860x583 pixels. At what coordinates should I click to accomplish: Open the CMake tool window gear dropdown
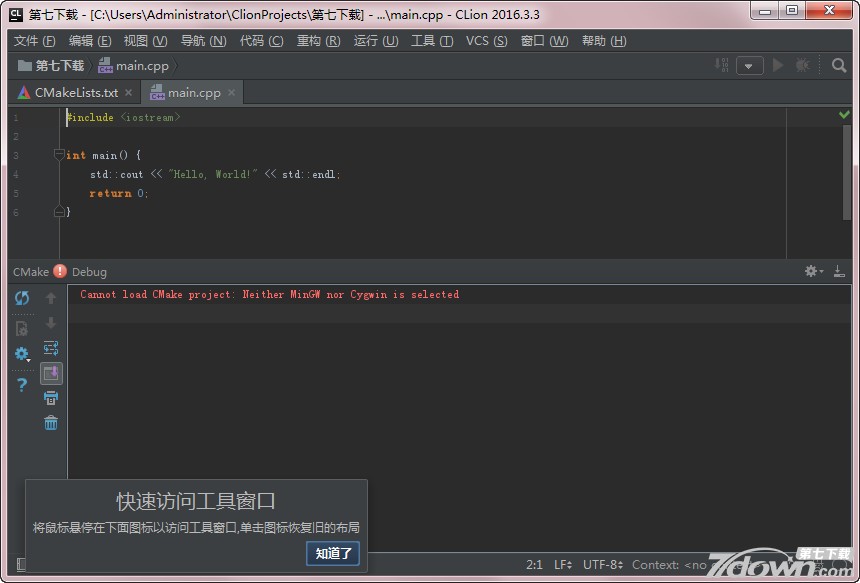(813, 271)
